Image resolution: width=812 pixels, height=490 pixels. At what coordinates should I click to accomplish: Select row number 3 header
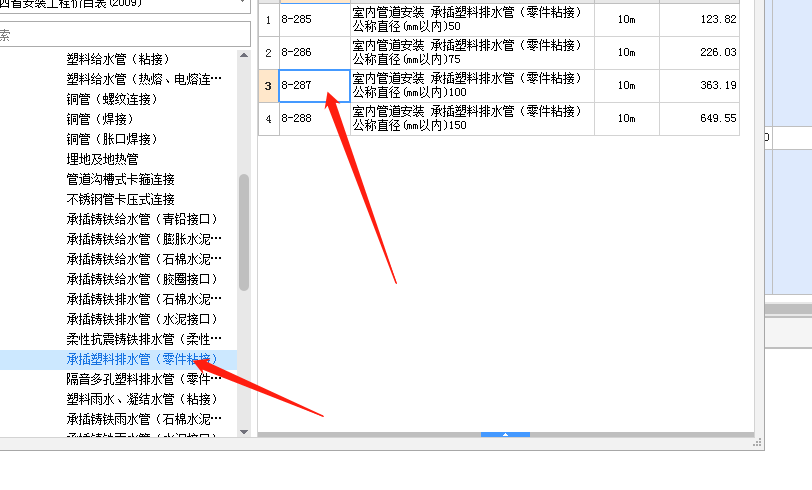click(x=268, y=86)
